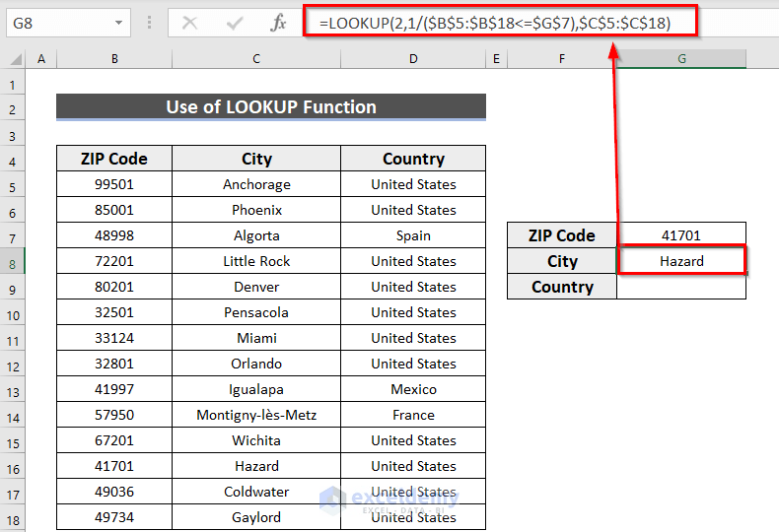
Task: Select column F header
Action: click(x=562, y=59)
